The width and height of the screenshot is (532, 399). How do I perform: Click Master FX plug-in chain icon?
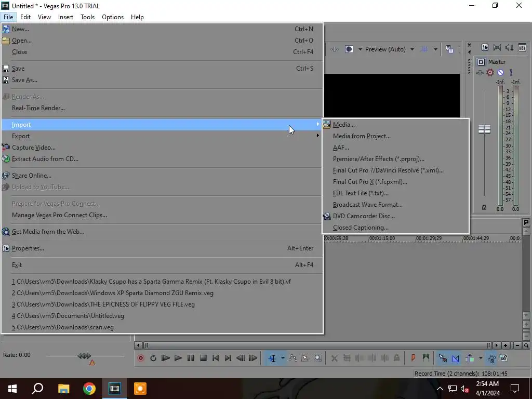pos(480,73)
